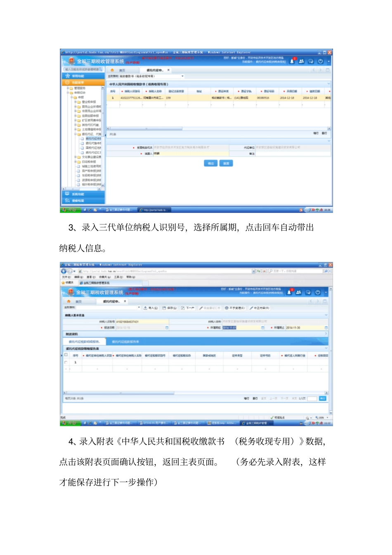Image resolution: width=392 pixels, height=555 pixels.
Task: Click the left tab-navigation arrow in the upper screenshot
Action: pos(314,70)
